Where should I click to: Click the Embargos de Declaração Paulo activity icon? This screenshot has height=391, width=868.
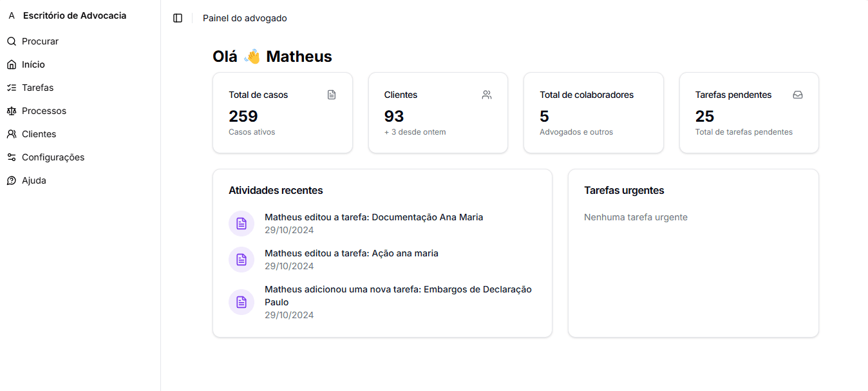tap(241, 301)
